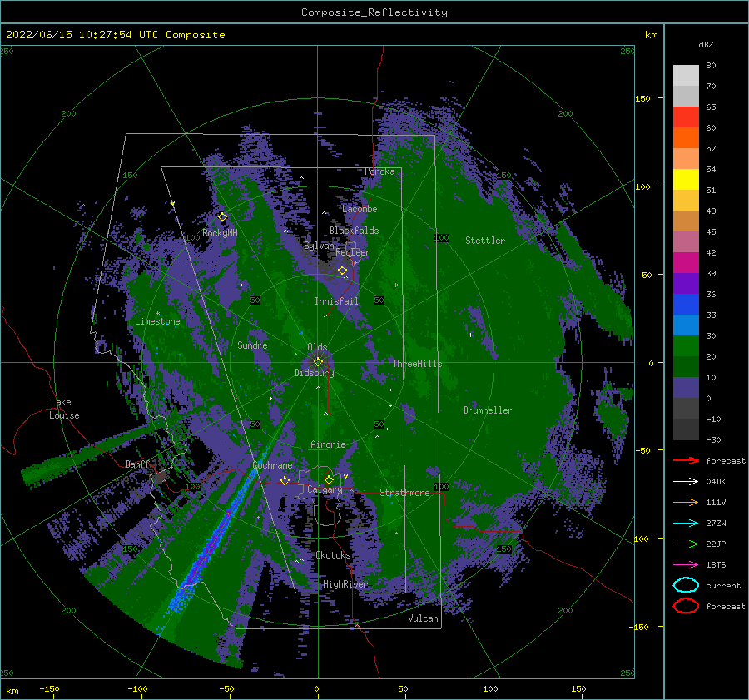Click the Didsbury label
The width and height of the screenshot is (749, 700).
[314, 373]
